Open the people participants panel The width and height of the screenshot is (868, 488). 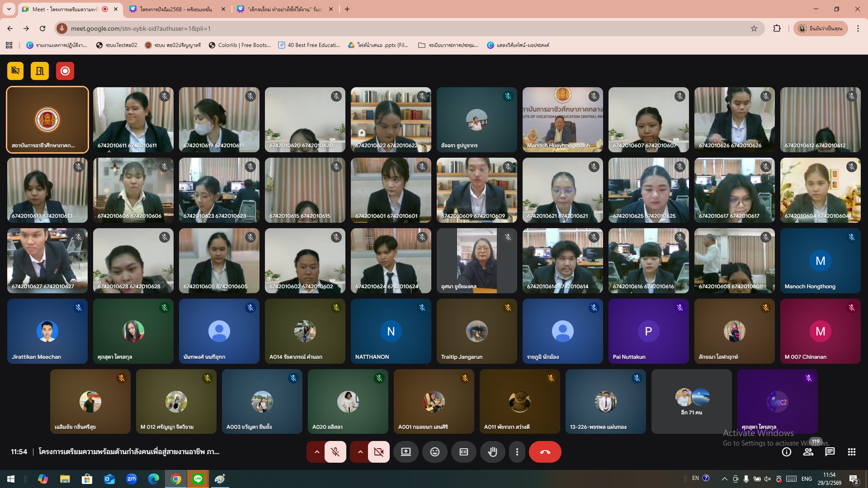tap(808, 452)
